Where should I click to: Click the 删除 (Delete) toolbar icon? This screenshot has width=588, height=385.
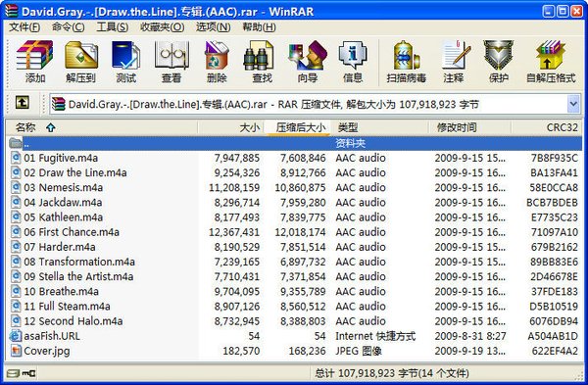[217, 55]
